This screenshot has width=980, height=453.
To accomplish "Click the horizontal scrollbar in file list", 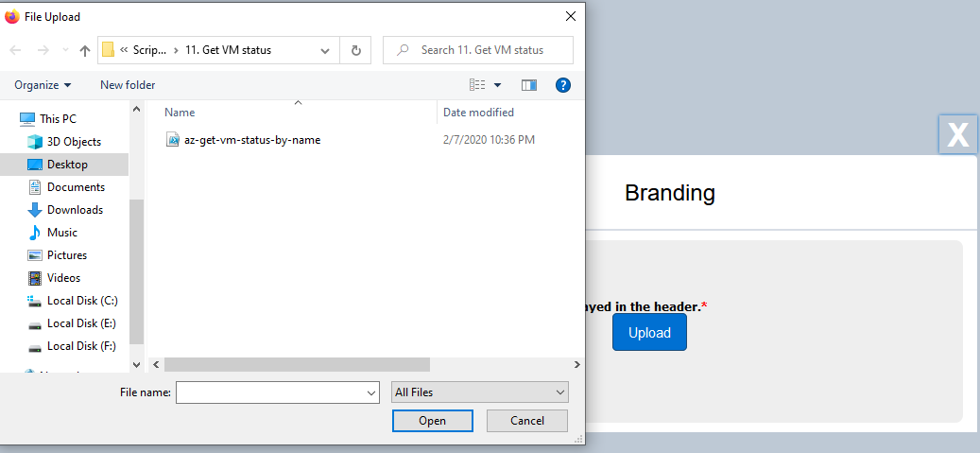I will click(x=297, y=364).
